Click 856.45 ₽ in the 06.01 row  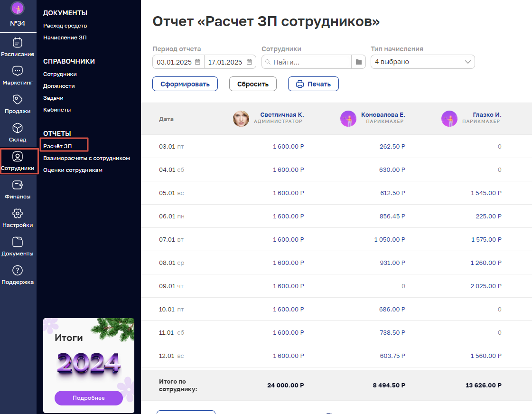[392, 216]
